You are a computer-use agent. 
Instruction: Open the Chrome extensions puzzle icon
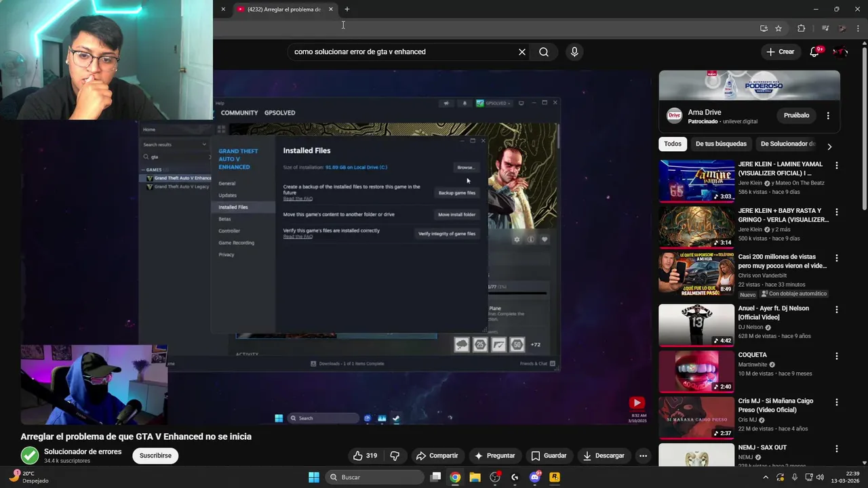pos(801,28)
